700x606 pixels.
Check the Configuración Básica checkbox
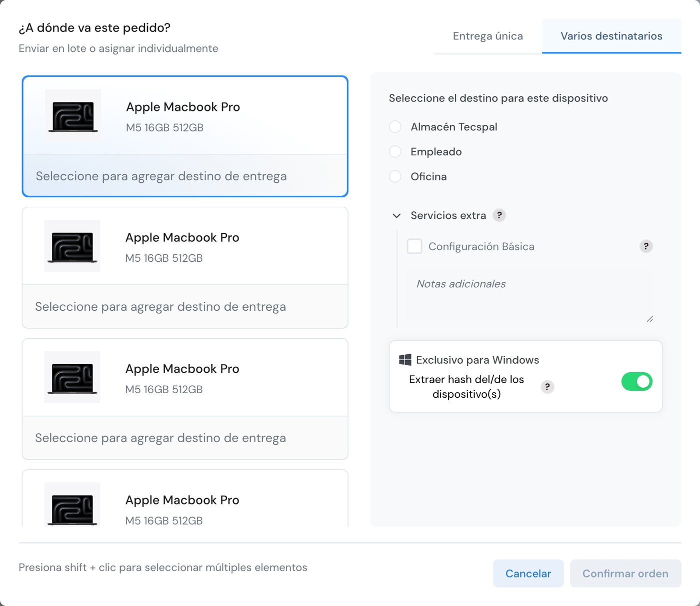coord(414,246)
